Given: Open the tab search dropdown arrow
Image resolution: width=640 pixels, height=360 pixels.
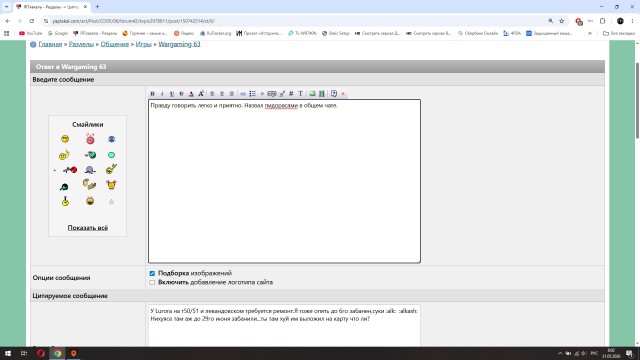Looking at the screenshot, I should [x=6, y=7].
